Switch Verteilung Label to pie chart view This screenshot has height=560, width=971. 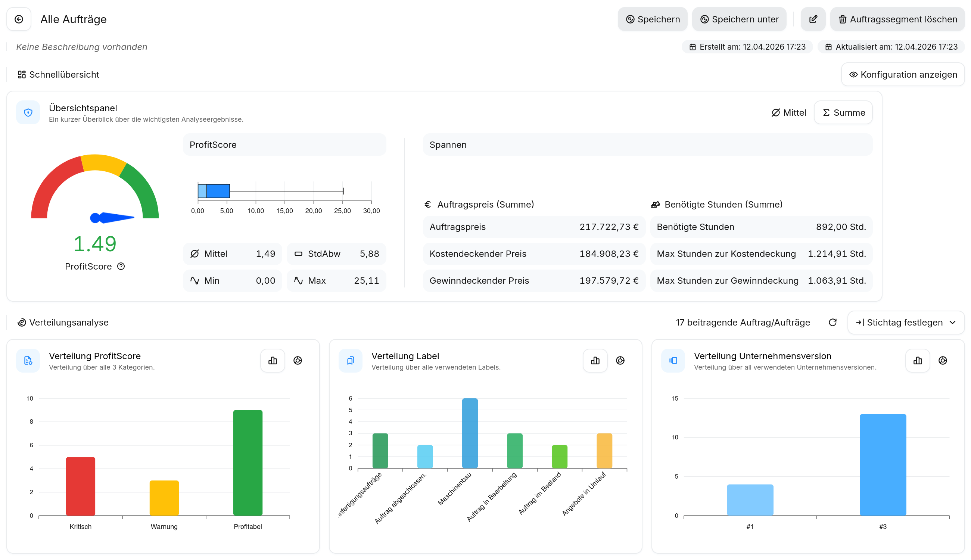tap(620, 360)
